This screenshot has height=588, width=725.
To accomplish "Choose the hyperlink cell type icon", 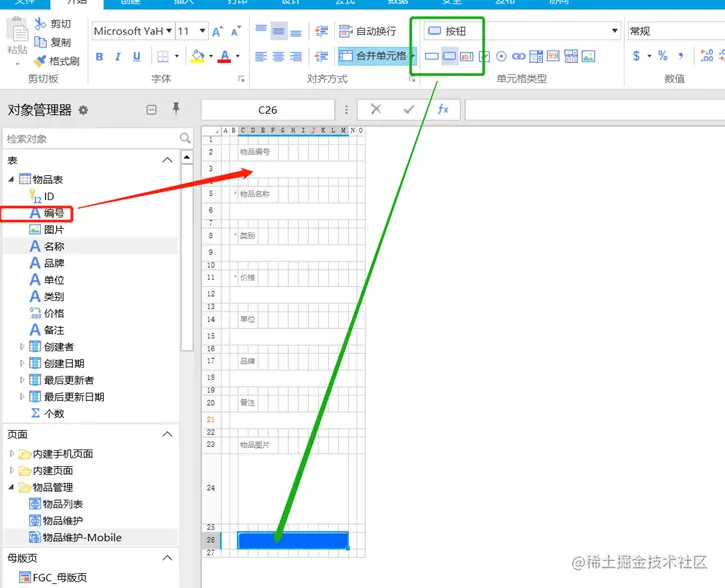I will coord(519,56).
